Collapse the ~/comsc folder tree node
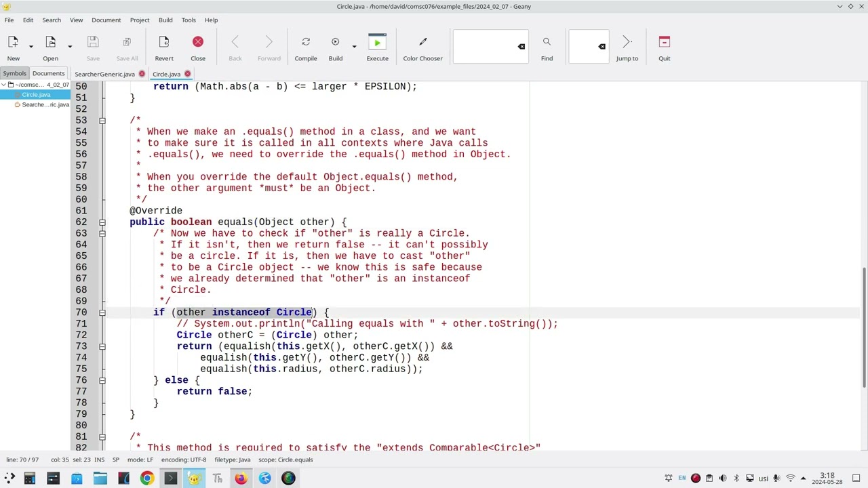868x488 pixels. [3, 85]
